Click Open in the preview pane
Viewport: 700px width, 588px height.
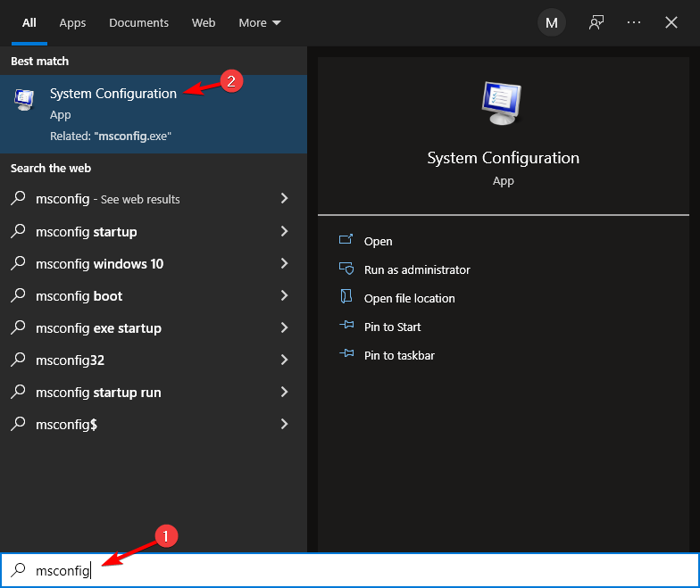(379, 241)
